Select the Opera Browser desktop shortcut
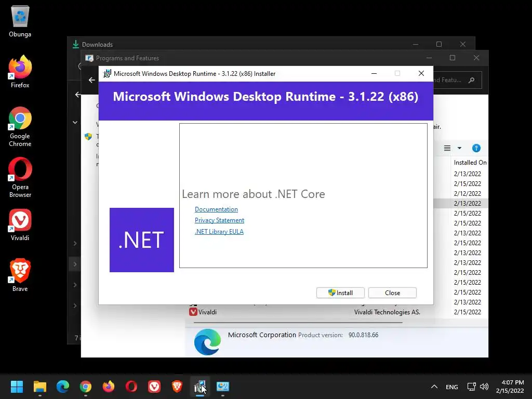Viewport: 532px width, 399px height. click(20, 178)
